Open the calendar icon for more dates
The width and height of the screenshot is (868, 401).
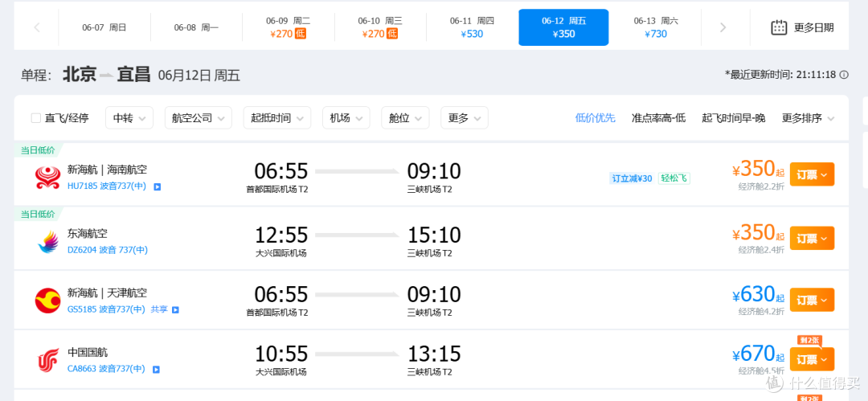tap(779, 27)
